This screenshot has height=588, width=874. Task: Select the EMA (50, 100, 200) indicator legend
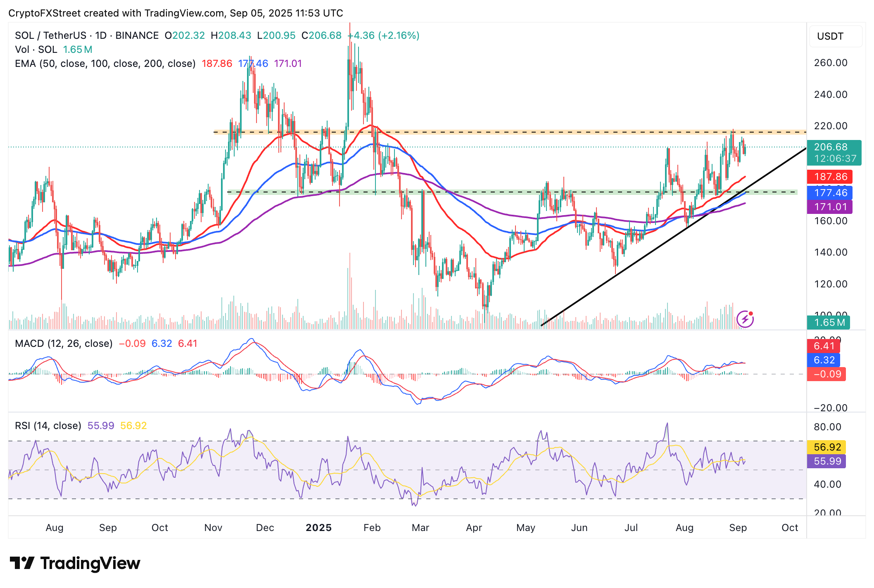coord(105,64)
